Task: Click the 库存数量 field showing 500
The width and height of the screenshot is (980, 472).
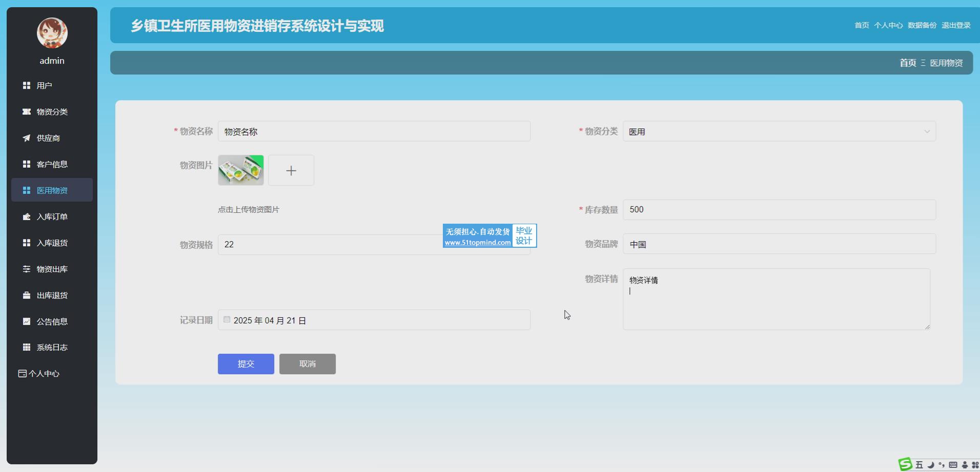Action: click(779, 210)
